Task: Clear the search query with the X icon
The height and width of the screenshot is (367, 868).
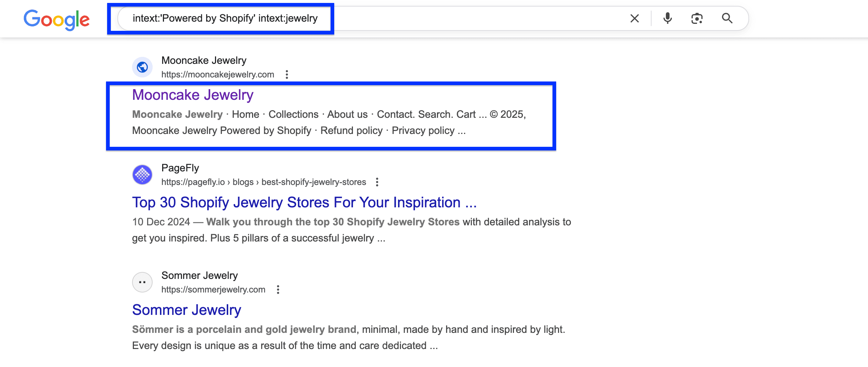Action: coord(634,18)
